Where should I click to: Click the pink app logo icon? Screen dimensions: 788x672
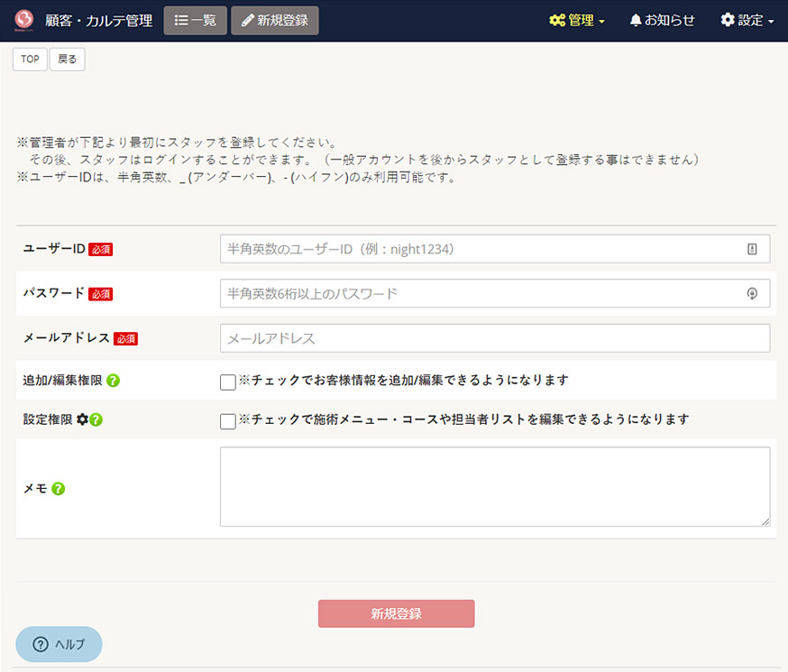click(23, 20)
